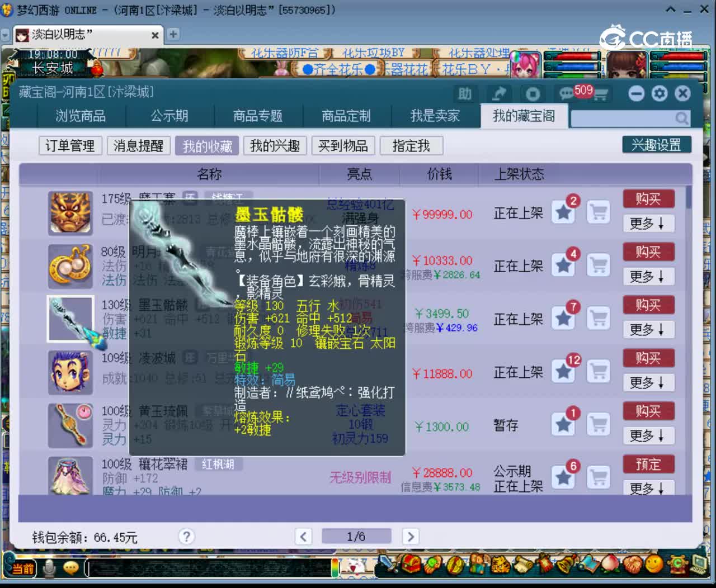Open the 助 helper icon in header

pos(465,93)
